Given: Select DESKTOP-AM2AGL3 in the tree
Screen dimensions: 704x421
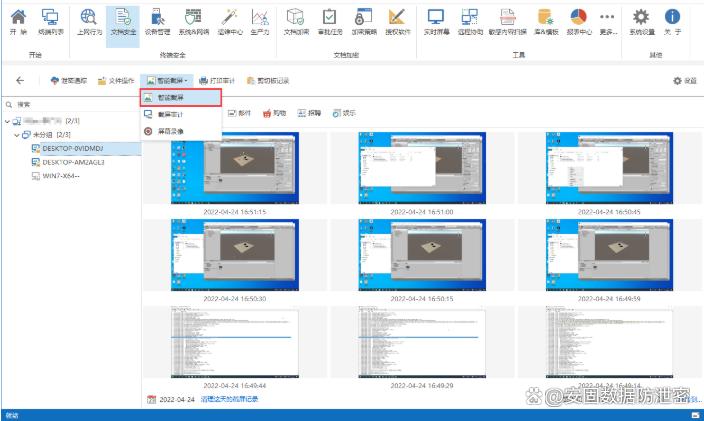Looking at the screenshot, I should point(72,161).
